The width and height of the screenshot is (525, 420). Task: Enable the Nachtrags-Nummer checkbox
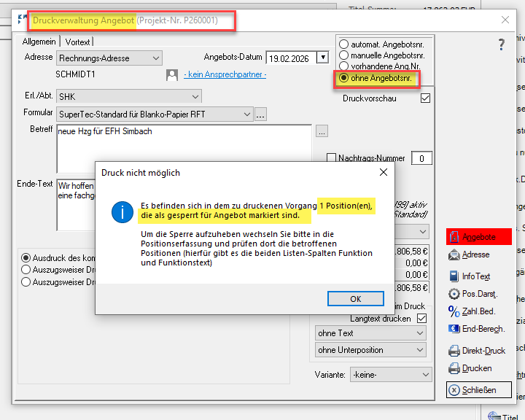pyautogui.click(x=332, y=158)
